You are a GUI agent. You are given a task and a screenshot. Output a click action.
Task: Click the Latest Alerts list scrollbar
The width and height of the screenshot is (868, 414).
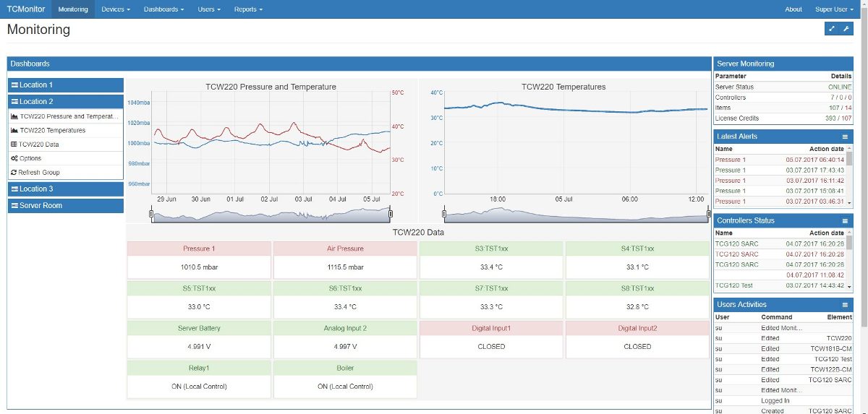coord(849,176)
